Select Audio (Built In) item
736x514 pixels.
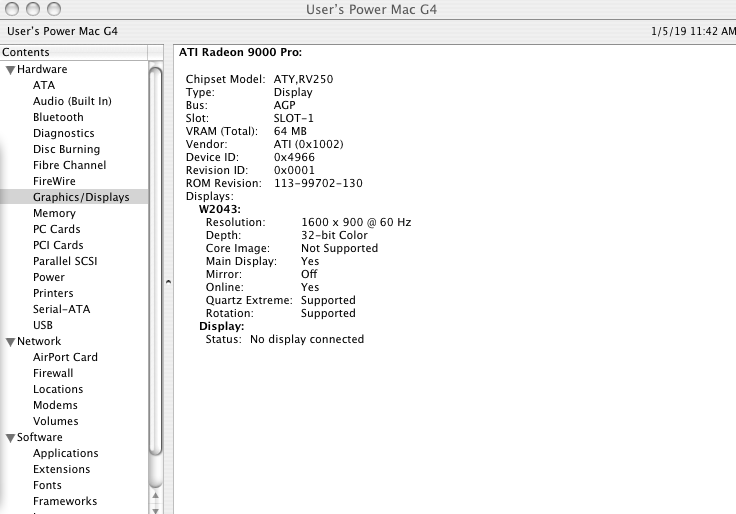pyautogui.click(x=72, y=101)
